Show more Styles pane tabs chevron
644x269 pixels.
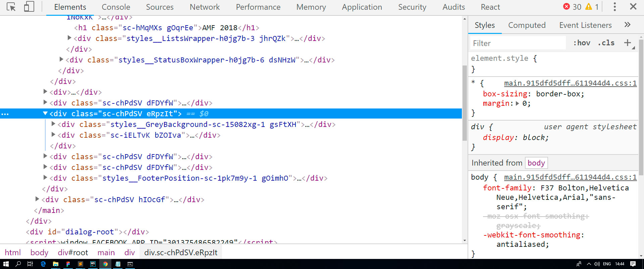point(627,25)
